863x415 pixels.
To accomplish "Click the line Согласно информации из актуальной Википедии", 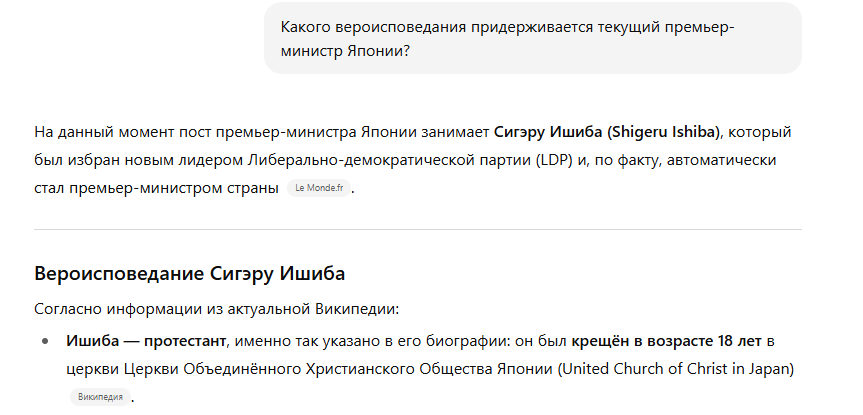I will (x=216, y=309).
